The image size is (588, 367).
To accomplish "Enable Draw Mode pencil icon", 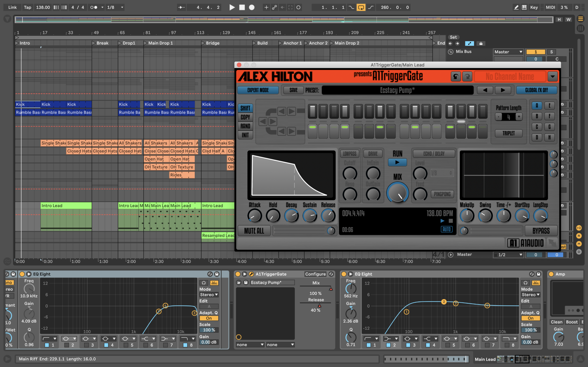I will pos(516,7).
